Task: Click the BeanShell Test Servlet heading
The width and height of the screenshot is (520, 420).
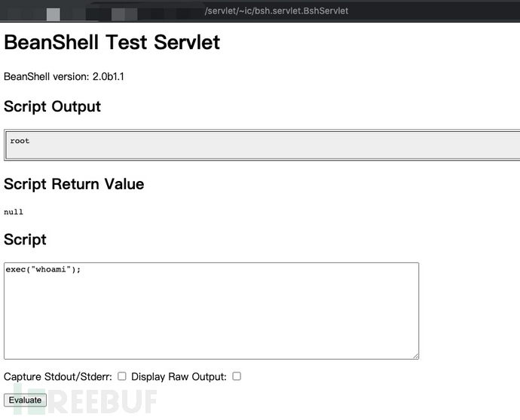Action: click(x=112, y=42)
